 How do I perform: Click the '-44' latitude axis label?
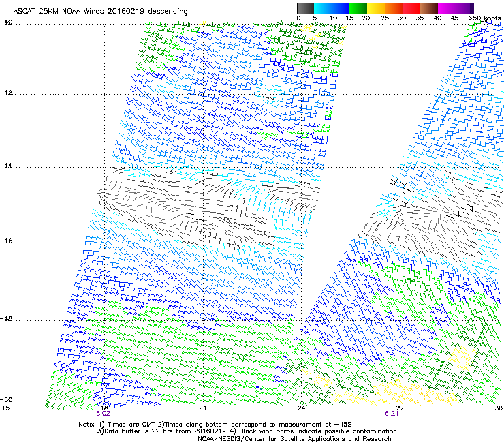(x=6, y=166)
